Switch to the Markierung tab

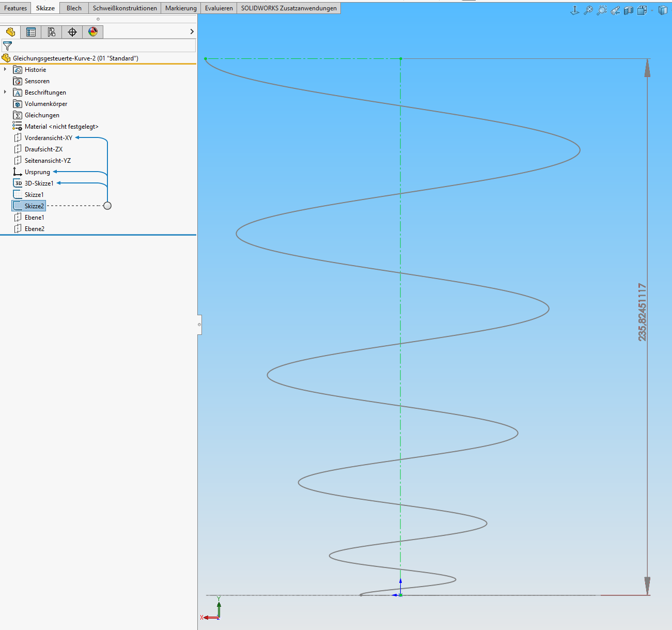click(181, 8)
